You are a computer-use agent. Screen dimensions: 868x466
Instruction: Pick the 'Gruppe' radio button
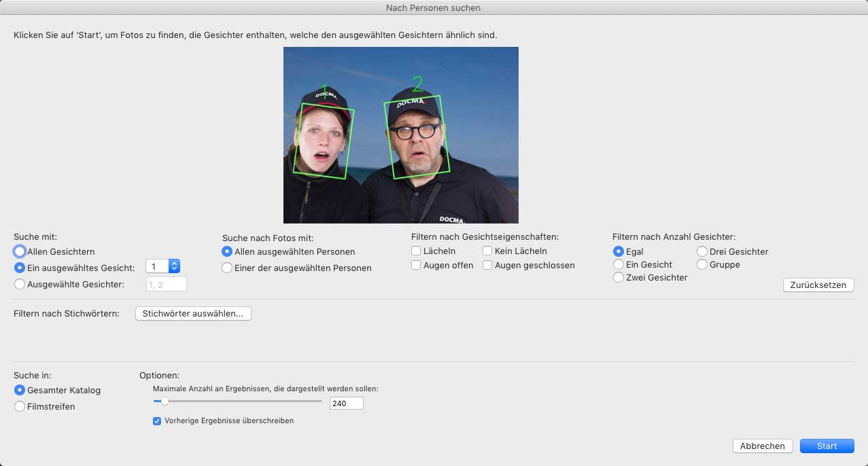(x=702, y=264)
